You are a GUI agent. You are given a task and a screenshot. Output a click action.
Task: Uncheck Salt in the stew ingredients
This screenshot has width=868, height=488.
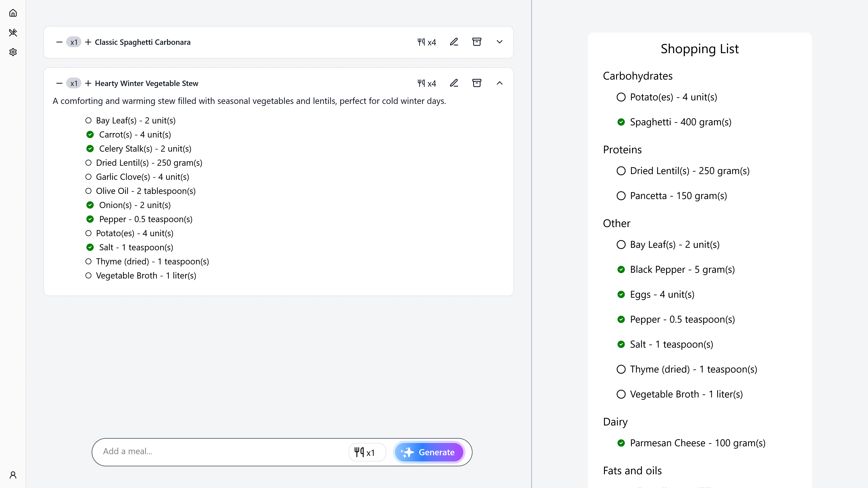tap(90, 248)
